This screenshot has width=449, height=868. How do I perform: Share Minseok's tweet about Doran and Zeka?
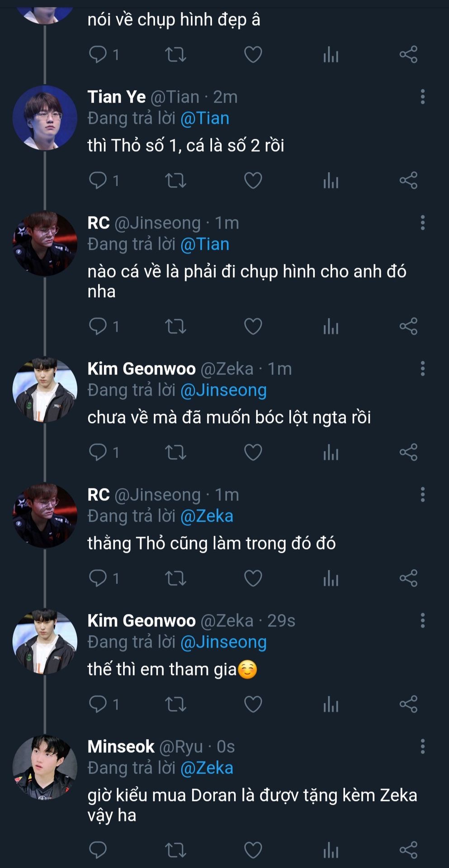click(408, 850)
